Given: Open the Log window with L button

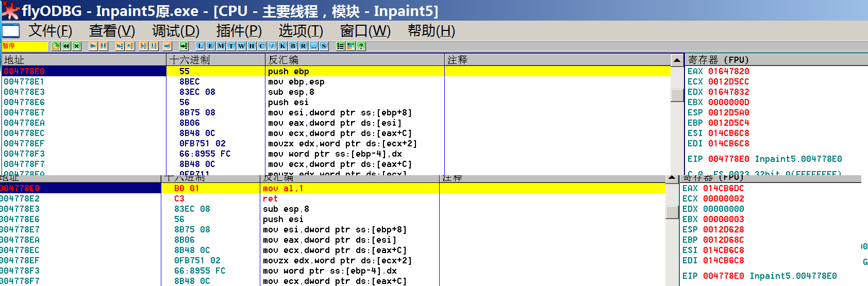Looking at the screenshot, I should click(200, 46).
